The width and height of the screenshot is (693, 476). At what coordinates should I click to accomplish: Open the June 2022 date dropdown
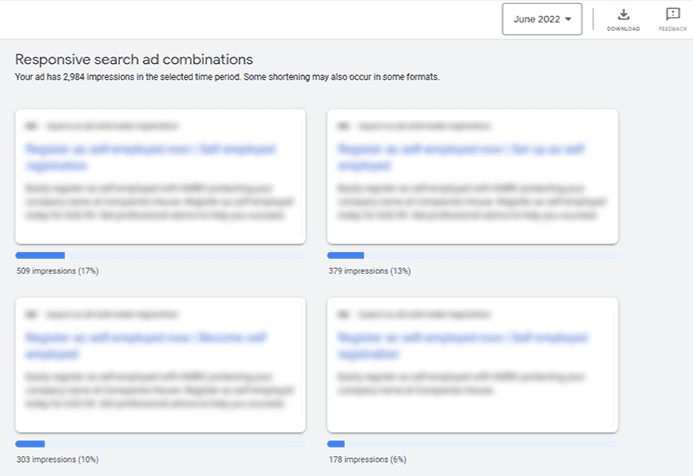pyautogui.click(x=541, y=19)
